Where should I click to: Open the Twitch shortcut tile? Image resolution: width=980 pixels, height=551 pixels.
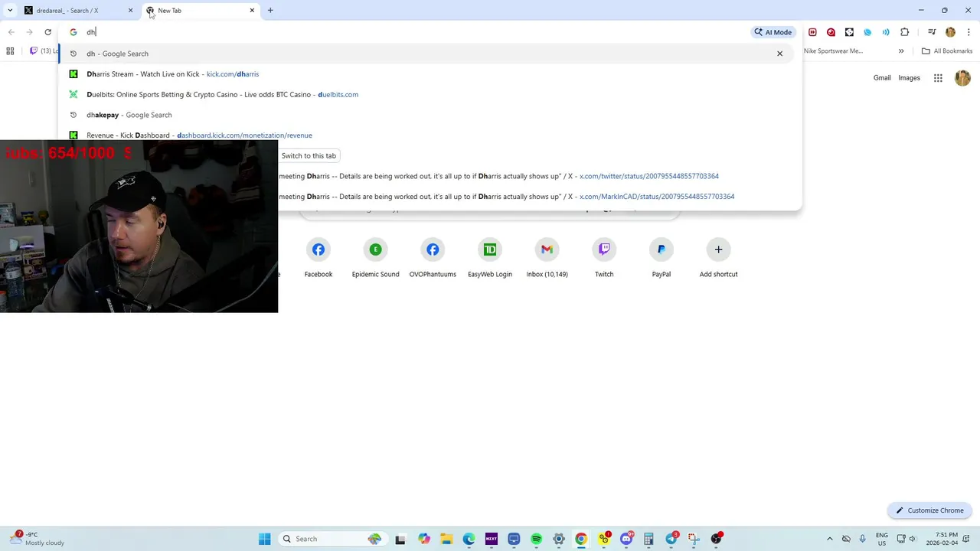click(x=604, y=259)
